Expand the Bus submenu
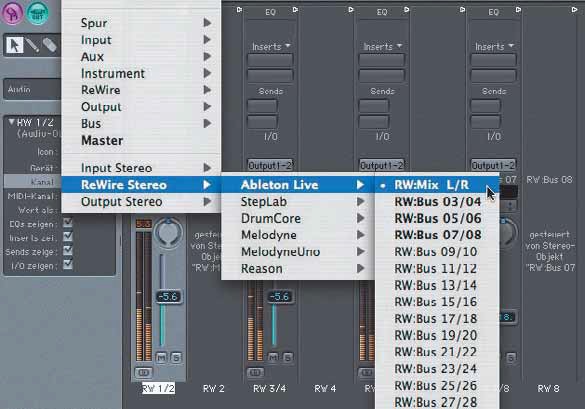The height and width of the screenshot is (409, 585). point(141,124)
